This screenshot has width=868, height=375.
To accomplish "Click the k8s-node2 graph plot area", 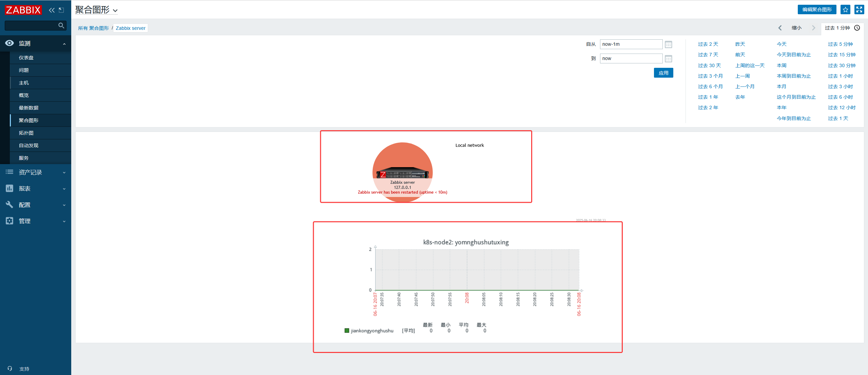I will 477,270.
